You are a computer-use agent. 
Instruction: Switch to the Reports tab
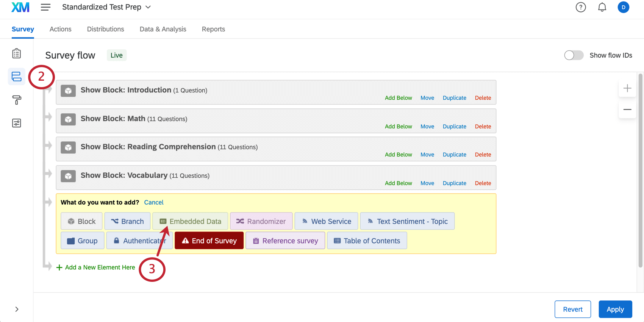coord(213,29)
